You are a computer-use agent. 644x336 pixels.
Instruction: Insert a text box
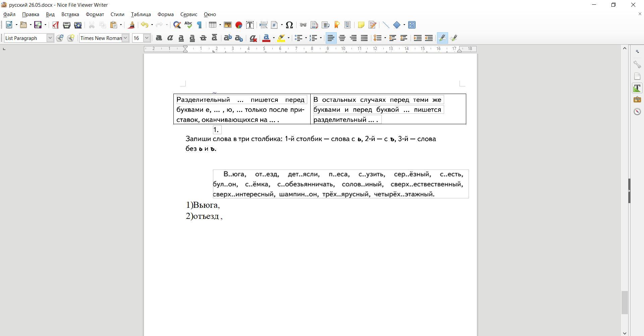[x=250, y=25]
